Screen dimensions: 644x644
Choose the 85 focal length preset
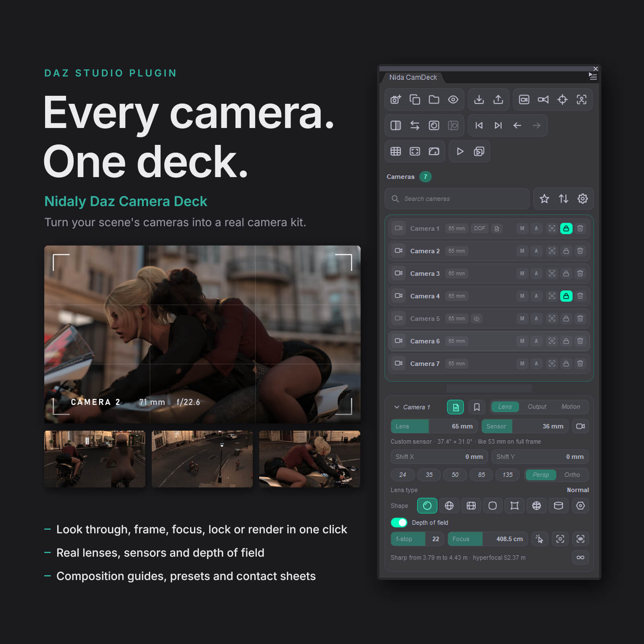(481, 475)
